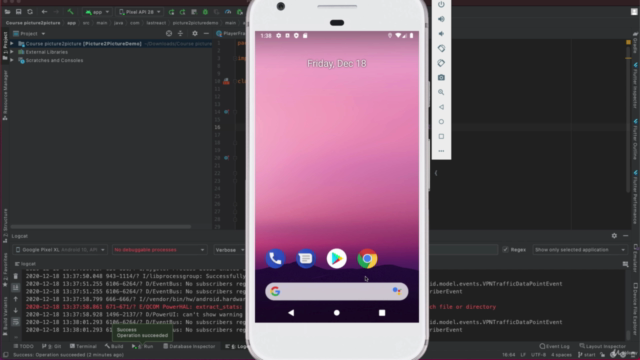
Task: Navigate back with the left arrow icon
Action: click(x=44, y=12)
